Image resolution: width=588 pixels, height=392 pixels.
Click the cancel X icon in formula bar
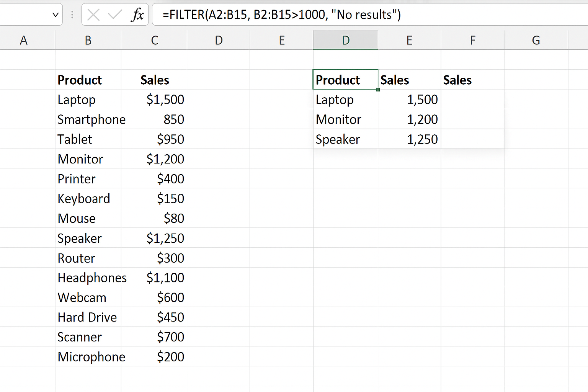click(93, 15)
